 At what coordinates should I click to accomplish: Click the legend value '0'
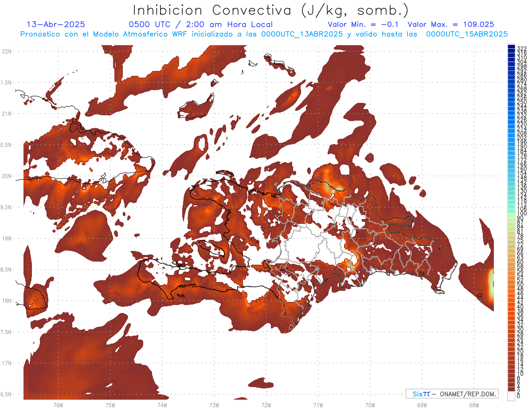point(519,396)
